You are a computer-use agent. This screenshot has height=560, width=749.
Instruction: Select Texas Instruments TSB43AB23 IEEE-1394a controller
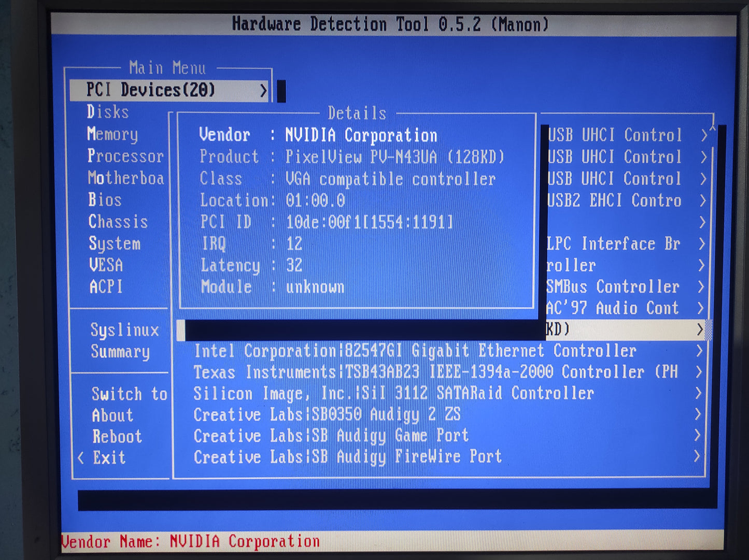[435, 372]
